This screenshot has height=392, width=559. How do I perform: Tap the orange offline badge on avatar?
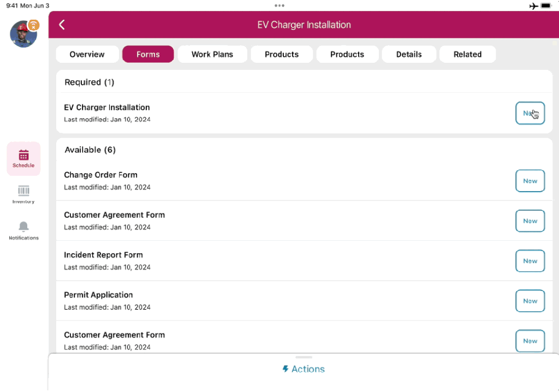pyautogui.click(x=34, y=25)
